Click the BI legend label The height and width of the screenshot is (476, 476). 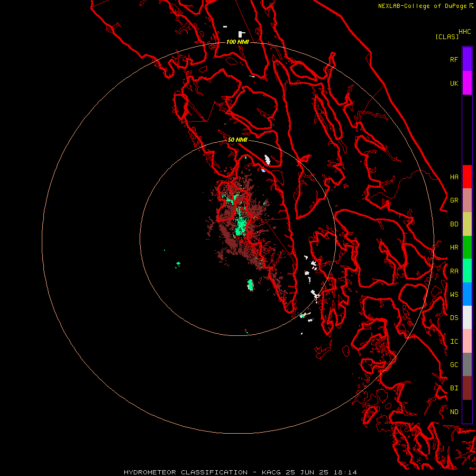tap(454, 388)
